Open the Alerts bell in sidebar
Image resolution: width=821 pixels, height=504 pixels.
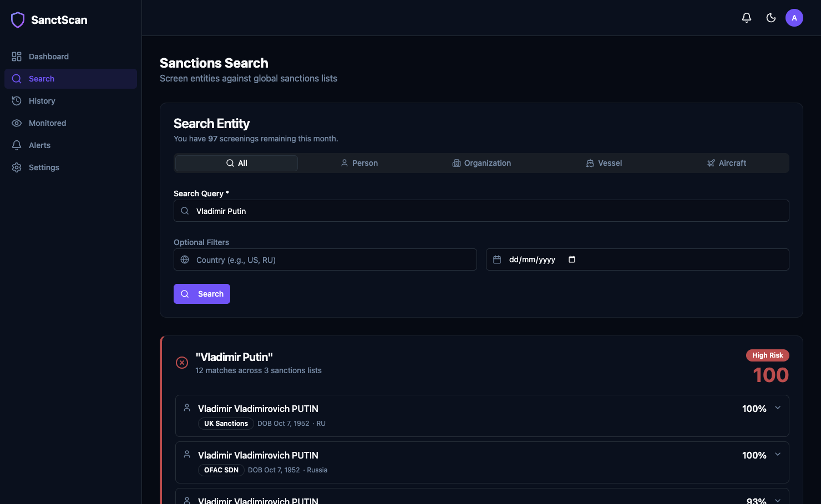[x=17, y=145]
